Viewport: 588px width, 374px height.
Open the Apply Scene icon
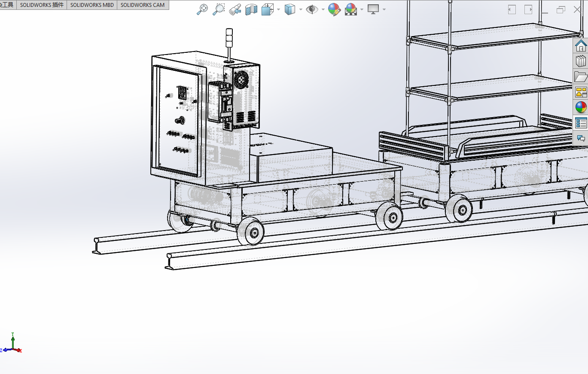pyautogui.click(x=351, y=9)
